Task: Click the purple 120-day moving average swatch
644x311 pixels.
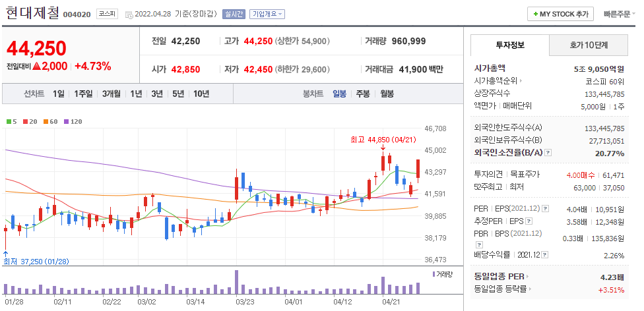Action: pos(67,122)
